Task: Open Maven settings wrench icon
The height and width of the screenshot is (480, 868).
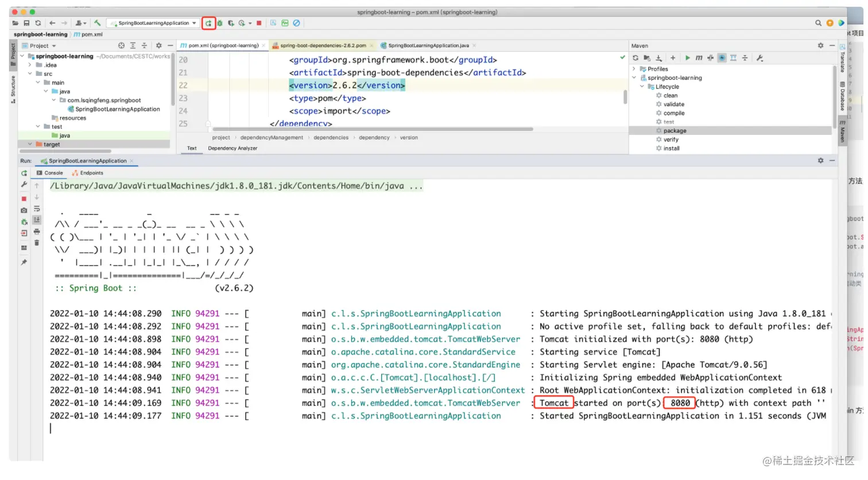Action: pyautogui.click(x=760, y=58)
